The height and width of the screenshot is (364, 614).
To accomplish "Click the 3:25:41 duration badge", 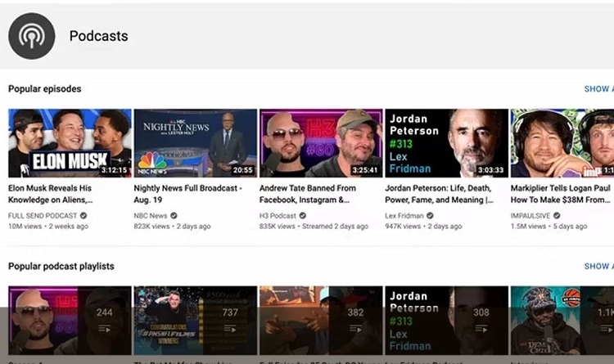I will [x=365, y=170].
